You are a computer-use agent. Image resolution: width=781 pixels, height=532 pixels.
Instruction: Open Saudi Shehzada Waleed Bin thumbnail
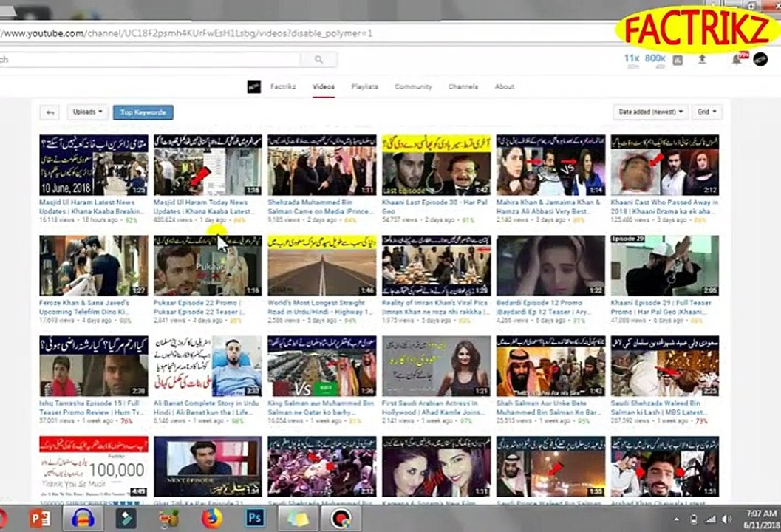(665, 366)
